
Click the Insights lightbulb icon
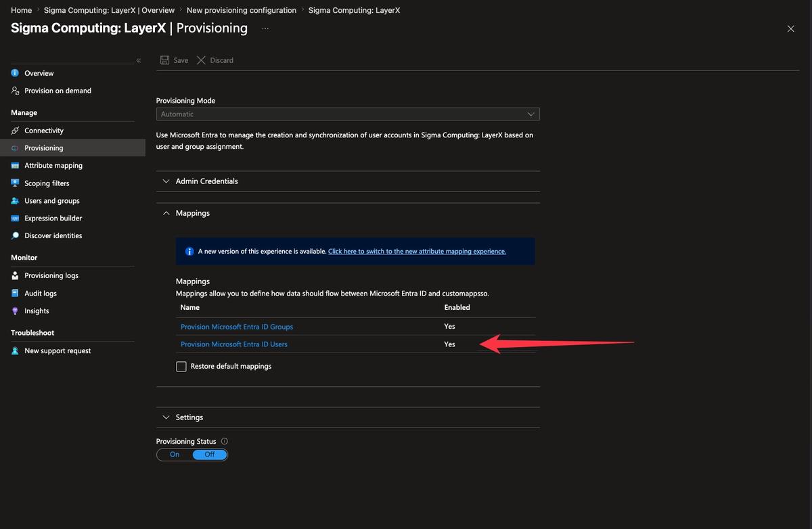click(15, 311)
